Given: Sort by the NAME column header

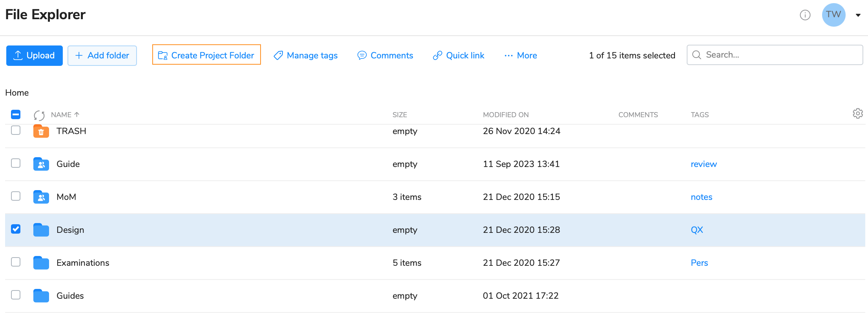Looking at the screenshot, I should point(65,115).
